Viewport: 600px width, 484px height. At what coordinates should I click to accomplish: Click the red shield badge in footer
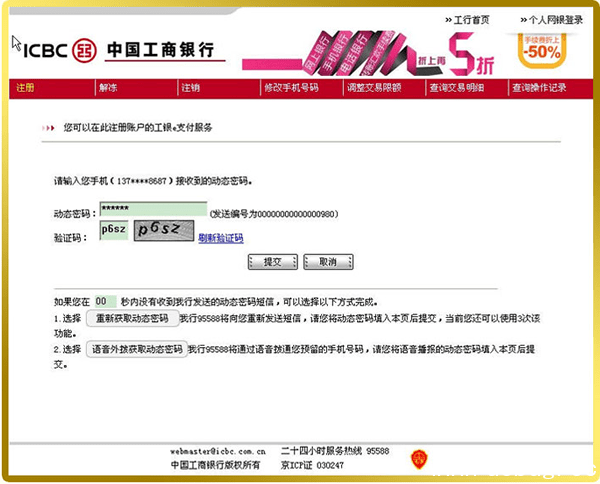(419, 459)
